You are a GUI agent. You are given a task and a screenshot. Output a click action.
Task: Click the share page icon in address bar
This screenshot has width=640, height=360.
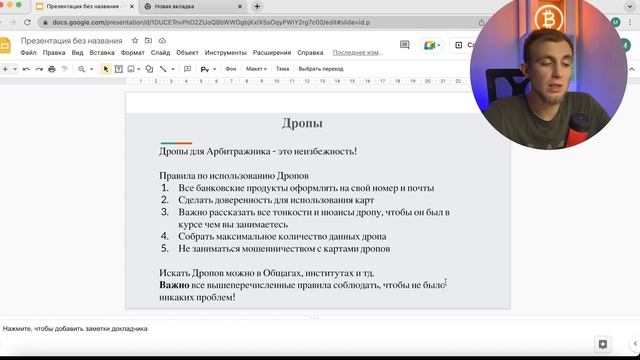[x=481, y=22]
